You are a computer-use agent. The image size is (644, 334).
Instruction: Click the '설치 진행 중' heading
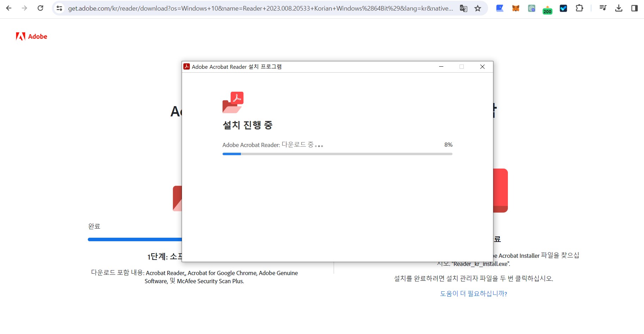click(x=248, y=125)
